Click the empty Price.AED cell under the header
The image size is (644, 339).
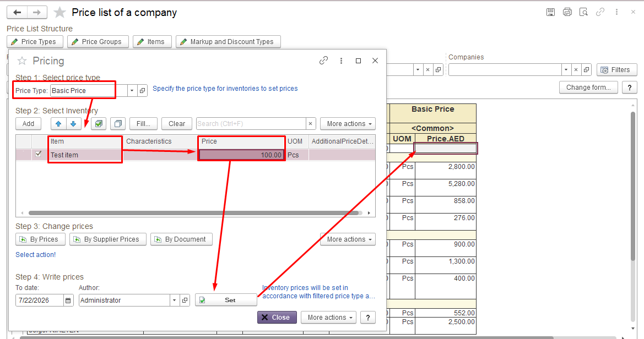pos(446,148)
